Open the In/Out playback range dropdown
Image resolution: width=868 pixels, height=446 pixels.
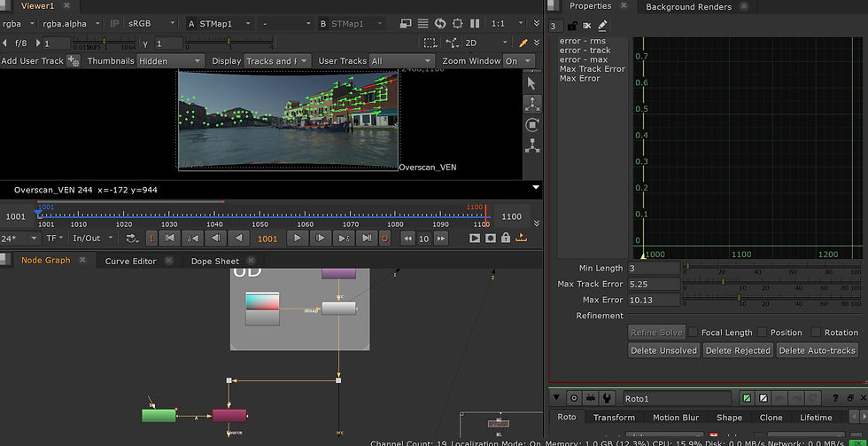click(x=93, y=239)
